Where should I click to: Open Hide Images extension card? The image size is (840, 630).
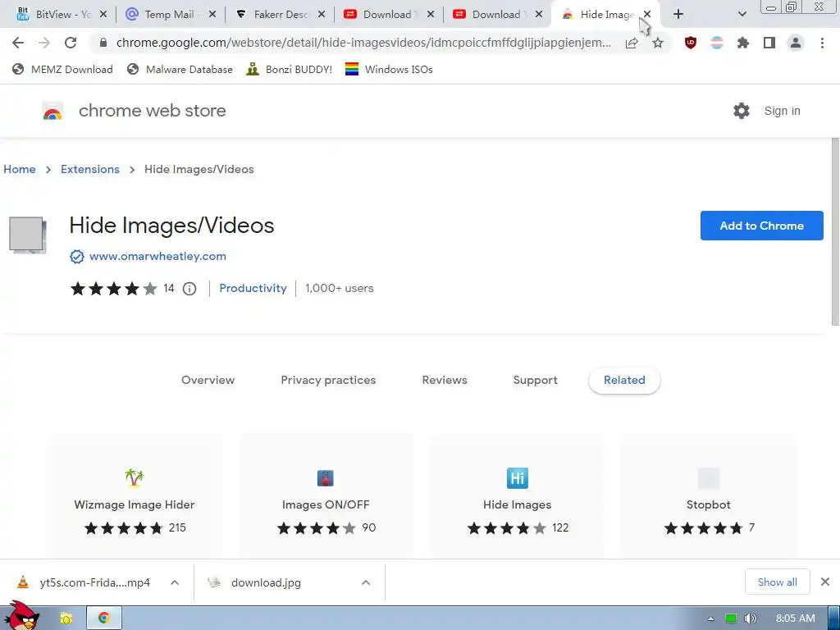coord(517,495)
